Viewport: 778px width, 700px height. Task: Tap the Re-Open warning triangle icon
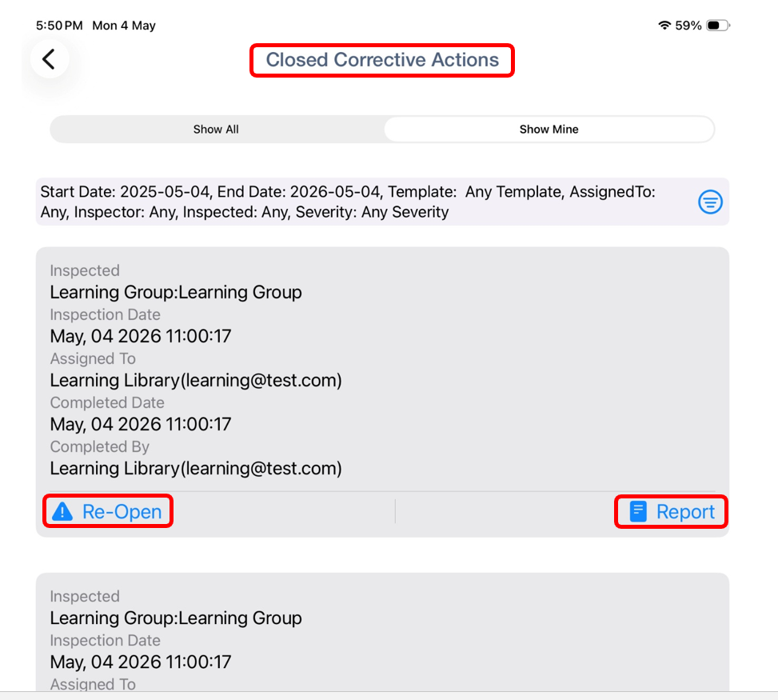[62, 511]
